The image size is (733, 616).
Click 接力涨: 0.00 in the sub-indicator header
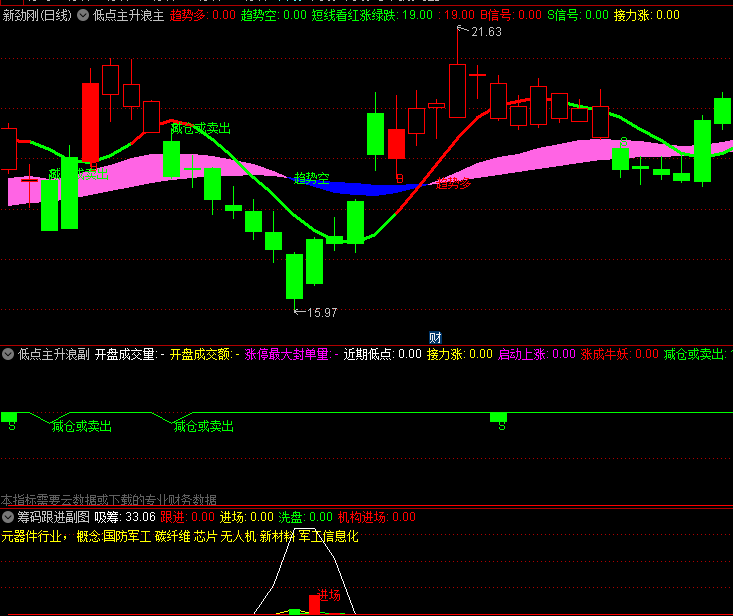pos(460,354)
